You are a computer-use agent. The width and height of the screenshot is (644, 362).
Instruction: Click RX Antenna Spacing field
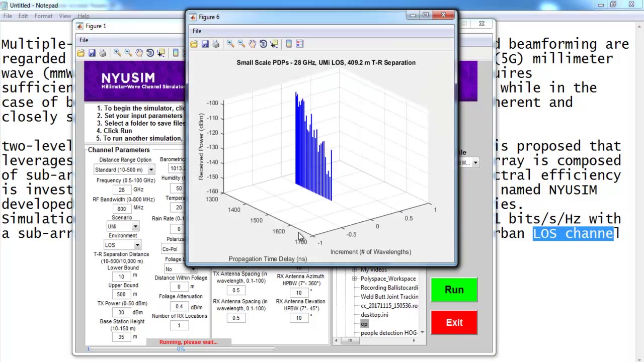coord(236,318)
